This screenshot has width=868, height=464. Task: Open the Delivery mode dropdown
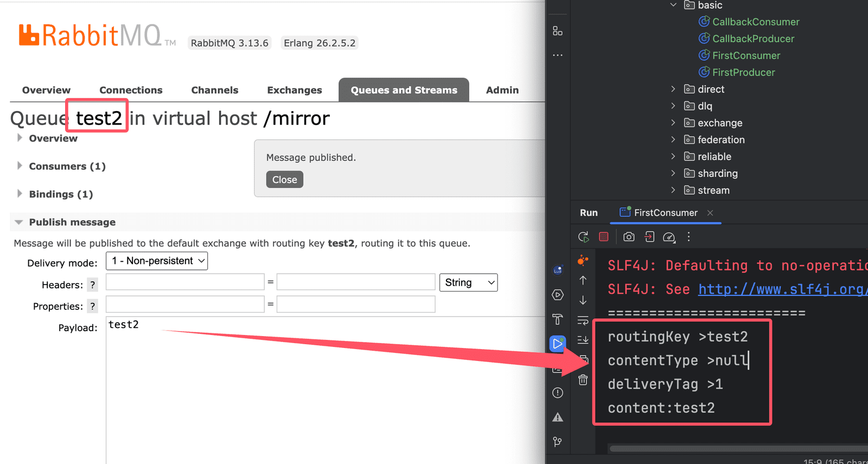click(x=157, y=261)
